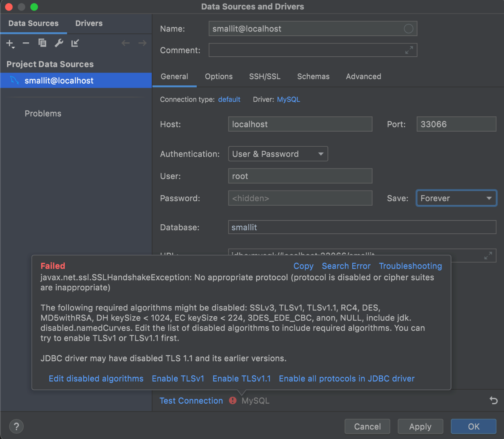Expand the URL field with arrows icon
This screenshot has width=504, height=439.
coord(488,255)
